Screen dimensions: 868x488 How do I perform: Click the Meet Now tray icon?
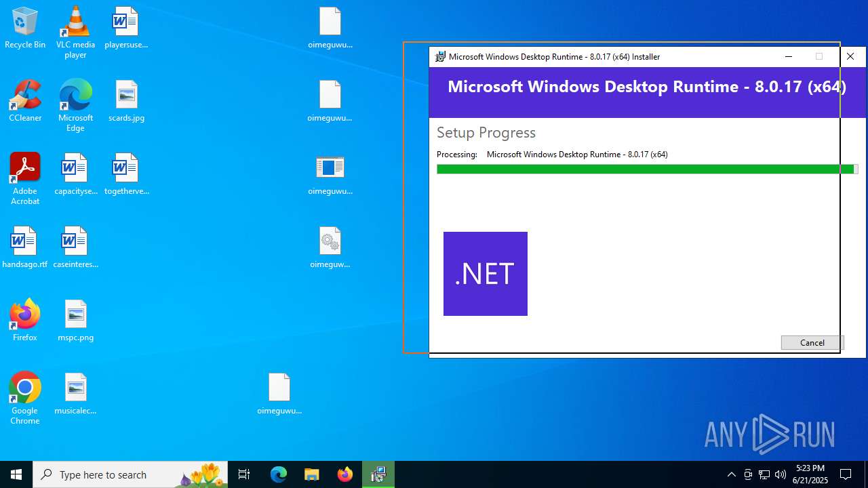(748, 474)
